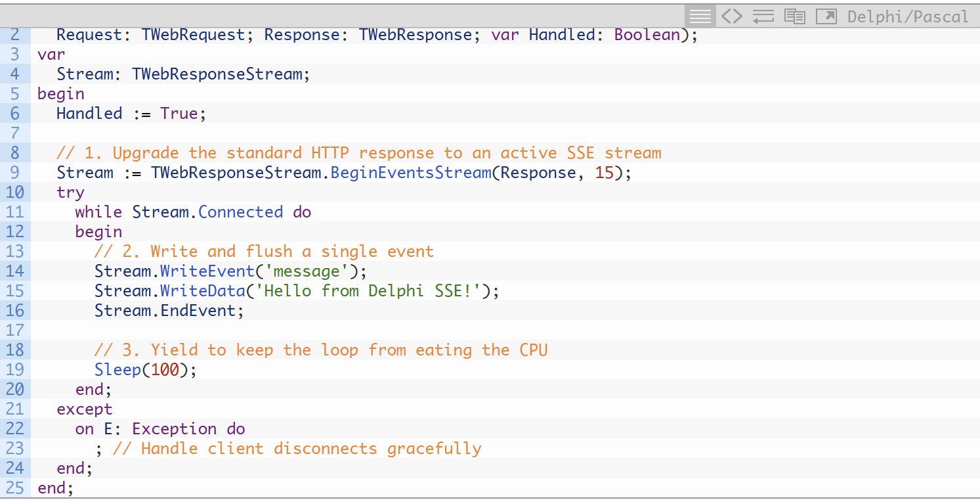Click the Delphi/Pascal language label
The width and height of the screenshot is (980, 500).
click(908, 16)
